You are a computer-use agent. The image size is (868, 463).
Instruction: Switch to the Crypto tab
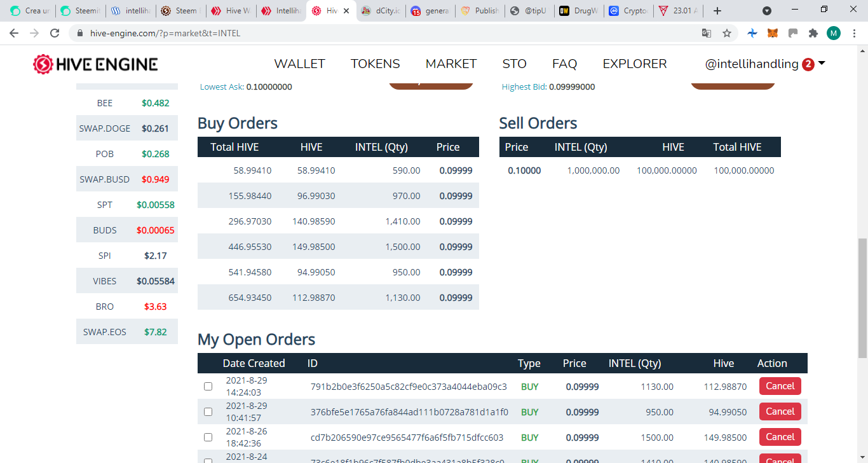tap(630, 11)
